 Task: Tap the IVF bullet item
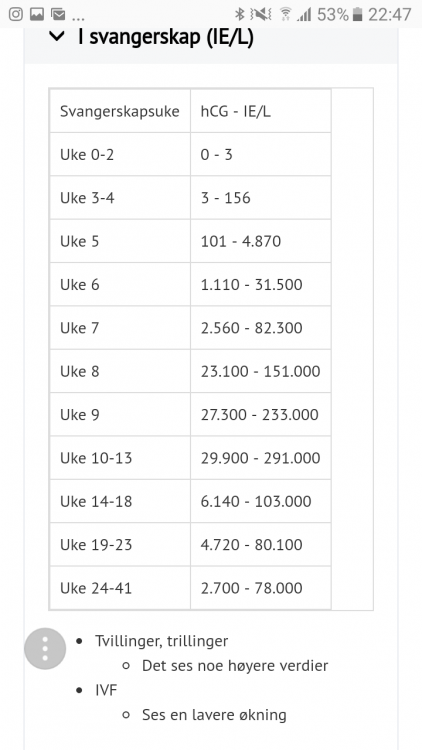pyautogui.click(x=106, y=690)
